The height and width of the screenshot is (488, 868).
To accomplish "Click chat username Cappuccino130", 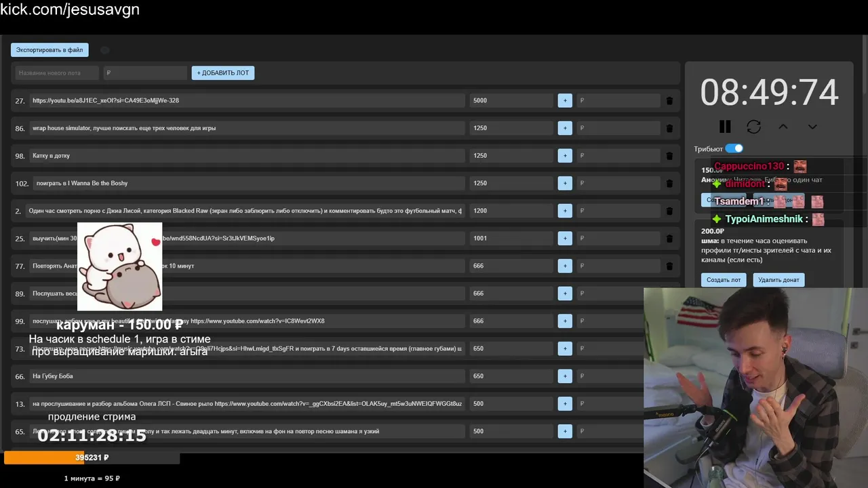I will point(749,166).
